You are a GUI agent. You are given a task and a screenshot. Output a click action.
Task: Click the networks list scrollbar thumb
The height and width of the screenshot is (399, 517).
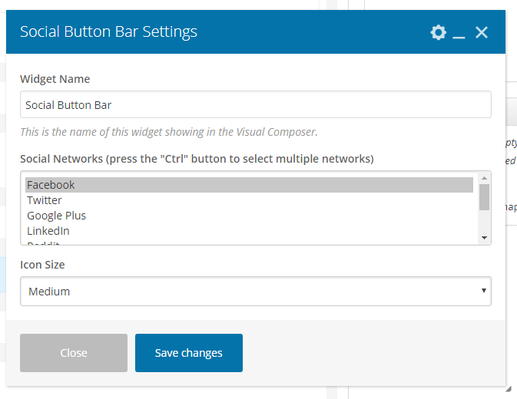tap(484, 197)
